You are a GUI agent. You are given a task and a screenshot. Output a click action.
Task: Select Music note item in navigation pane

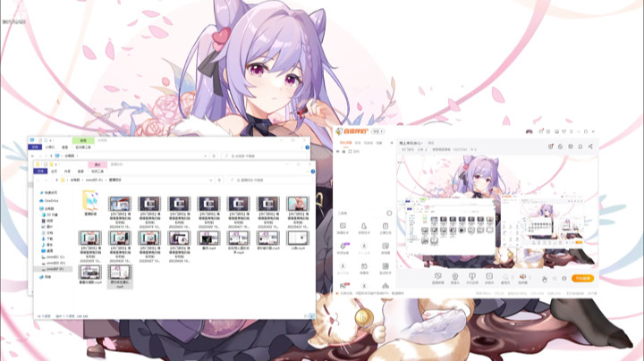coord(47,245)
